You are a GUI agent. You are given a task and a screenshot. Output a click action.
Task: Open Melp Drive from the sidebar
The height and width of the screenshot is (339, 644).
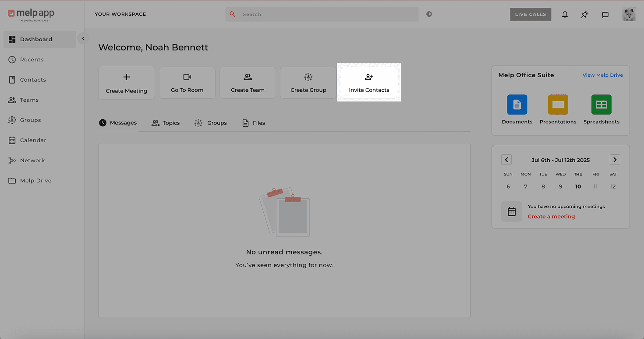click(x=35, y=180)
